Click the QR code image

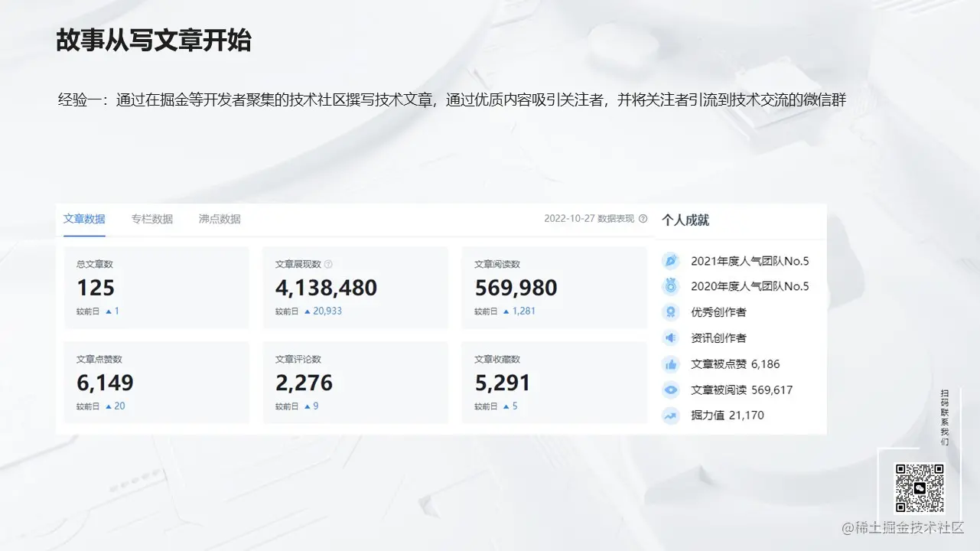click(920, 487)
